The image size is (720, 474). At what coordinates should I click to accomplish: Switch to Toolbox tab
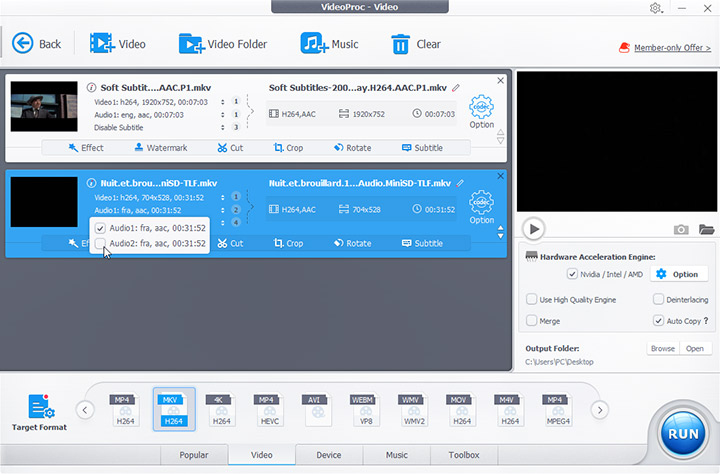(x=464, y=455)
